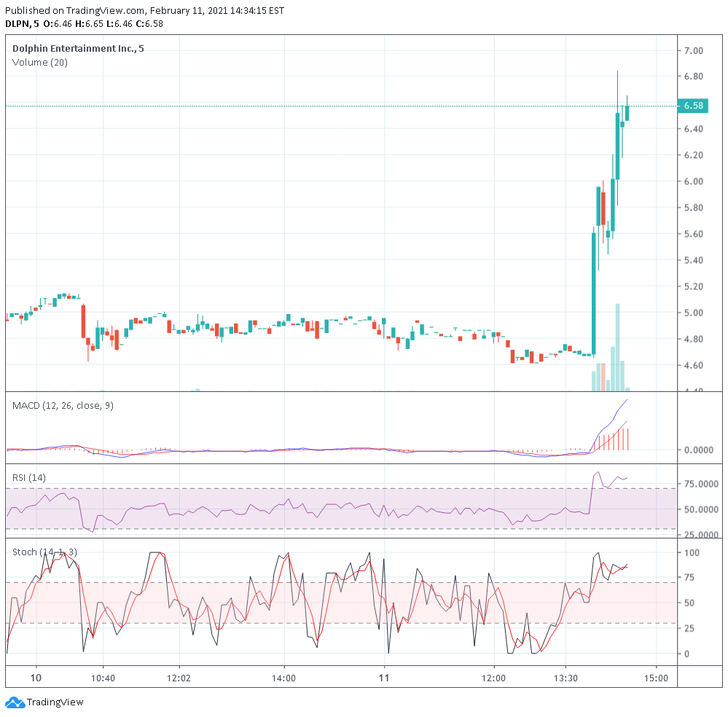Click the DLPN, 5 ticker header text
This screenshot has height=717, width=728.
pyautogui.click(x=23, y=24)
